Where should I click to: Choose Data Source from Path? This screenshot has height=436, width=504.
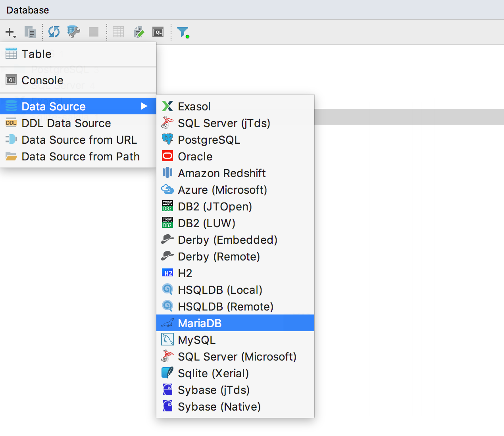78,156
